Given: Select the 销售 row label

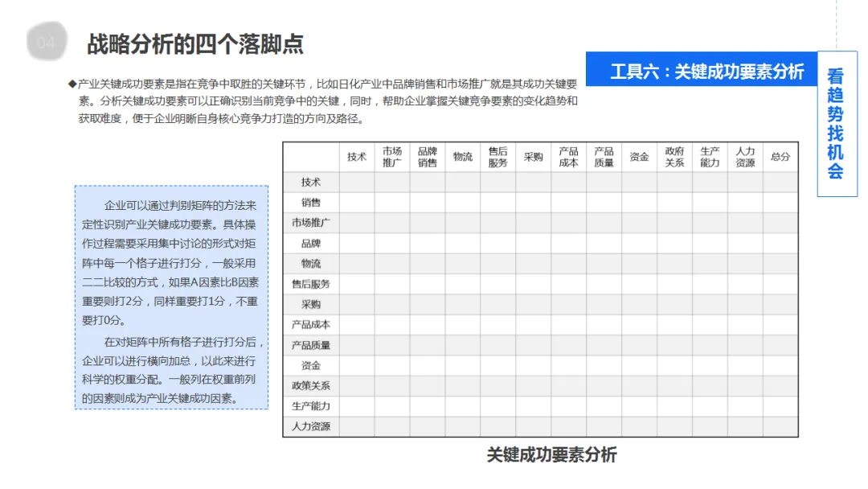Looking at the screenshot, I should point(311,203).
